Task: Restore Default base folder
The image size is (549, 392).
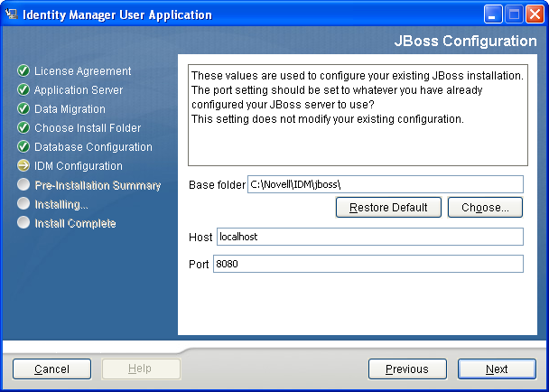Action: pyautogui.click(x=388, y=208)
